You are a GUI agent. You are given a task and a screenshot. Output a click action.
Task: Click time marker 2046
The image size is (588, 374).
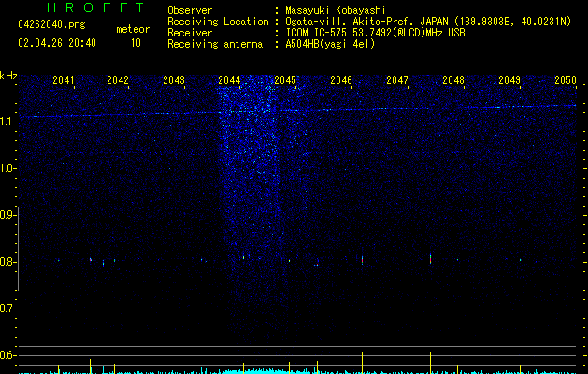pyautogui.click(x=341, y=79)
